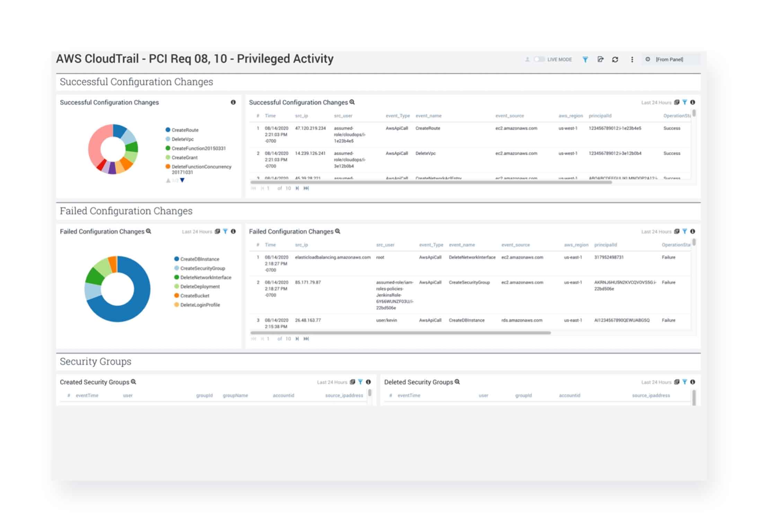Sort Successful table by event_name column

[429, 116]
